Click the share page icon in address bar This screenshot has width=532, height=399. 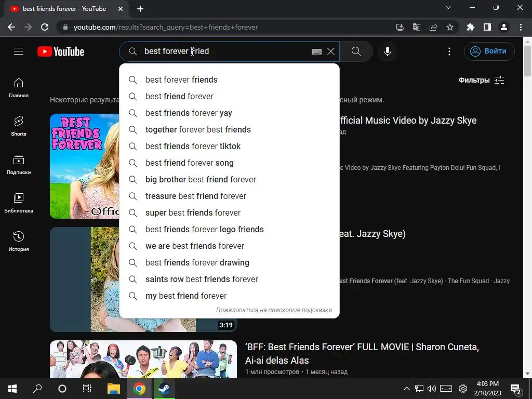point(433,27)
